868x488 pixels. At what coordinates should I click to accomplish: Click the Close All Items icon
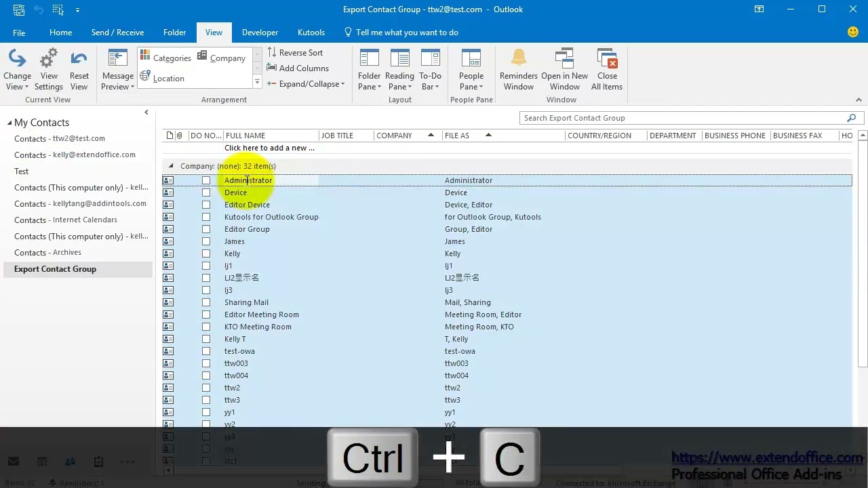607,70
